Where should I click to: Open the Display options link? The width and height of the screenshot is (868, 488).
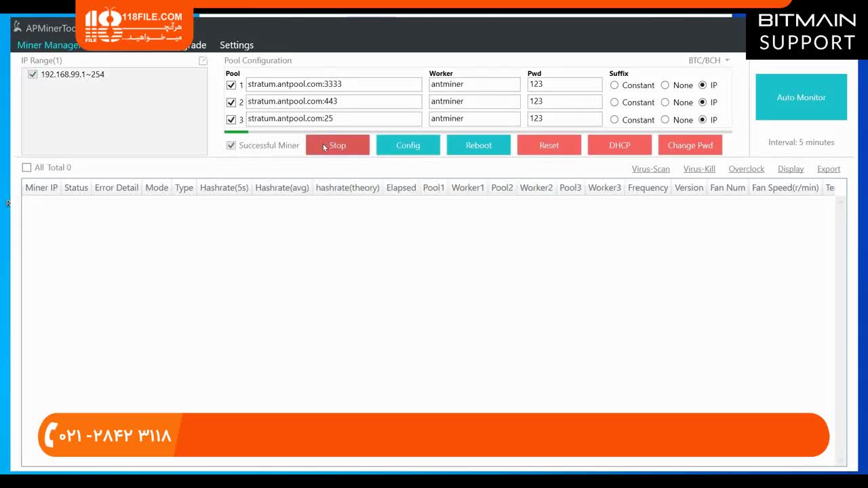pos(791,169)
